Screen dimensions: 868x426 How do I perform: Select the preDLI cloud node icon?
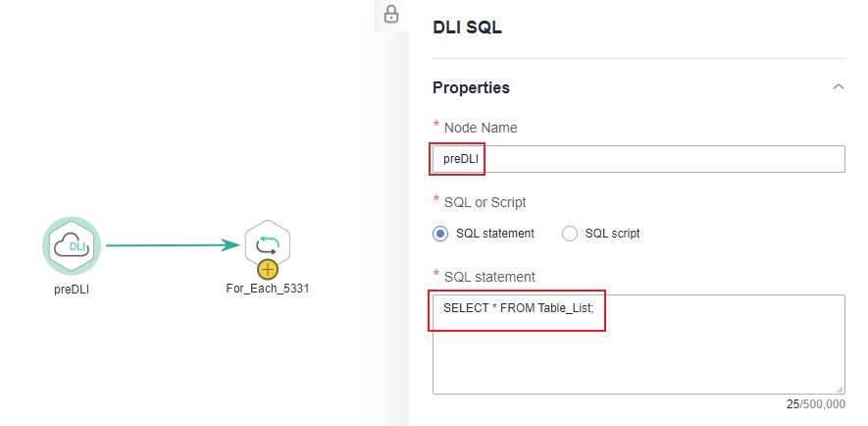[72, 246]
